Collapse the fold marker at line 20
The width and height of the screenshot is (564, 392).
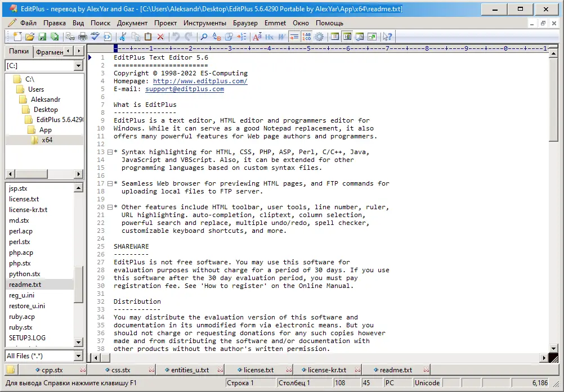(x=110, y=208)
